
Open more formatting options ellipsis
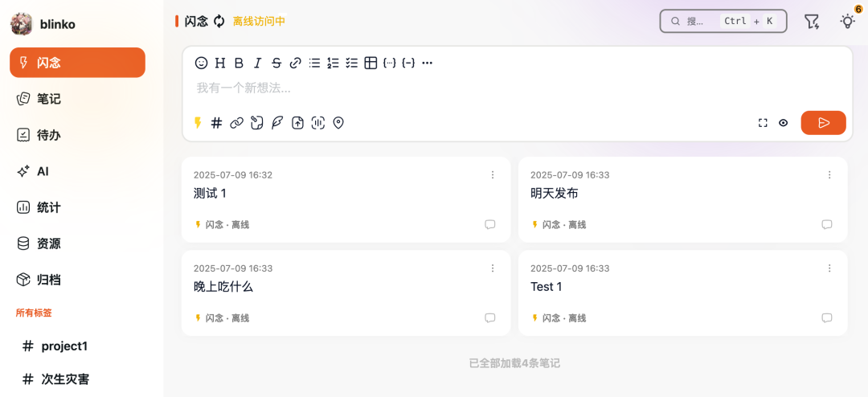427,63
